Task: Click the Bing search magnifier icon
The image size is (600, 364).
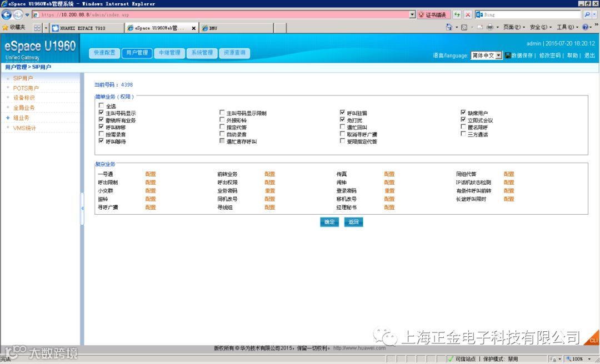Action: pos(587,14)
